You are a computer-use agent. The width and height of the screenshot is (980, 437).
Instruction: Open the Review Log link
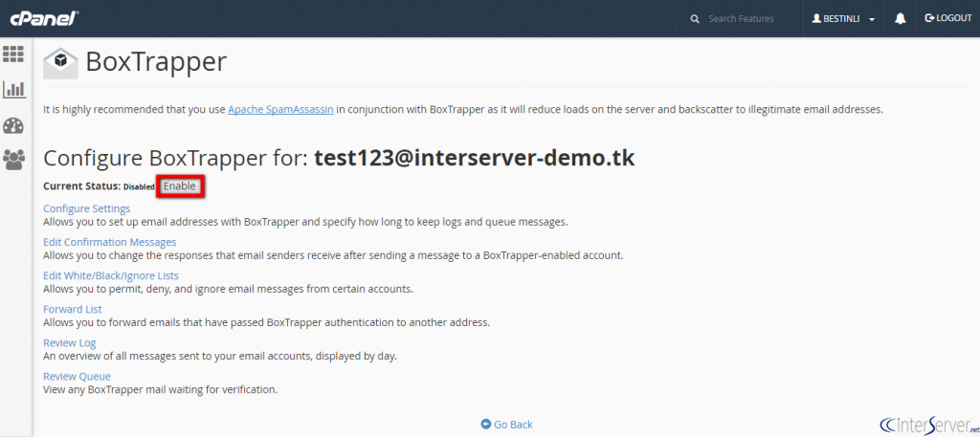(70, 342)
